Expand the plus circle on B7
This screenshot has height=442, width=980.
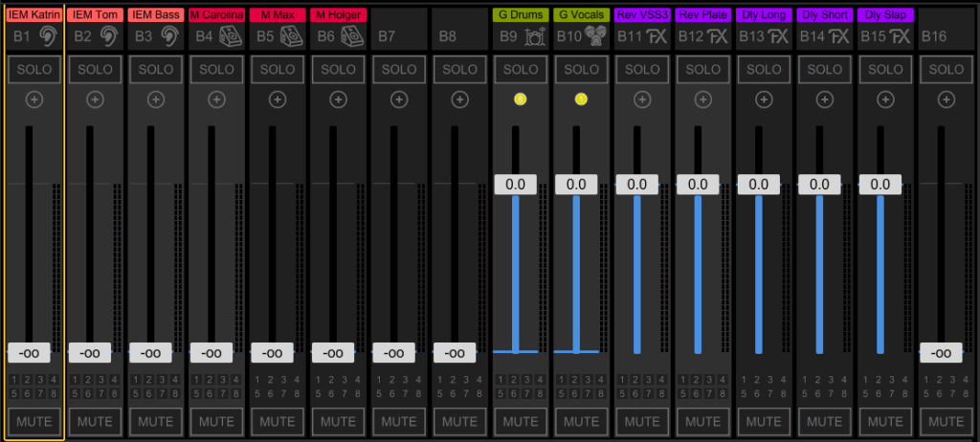[x=399, y=99]
